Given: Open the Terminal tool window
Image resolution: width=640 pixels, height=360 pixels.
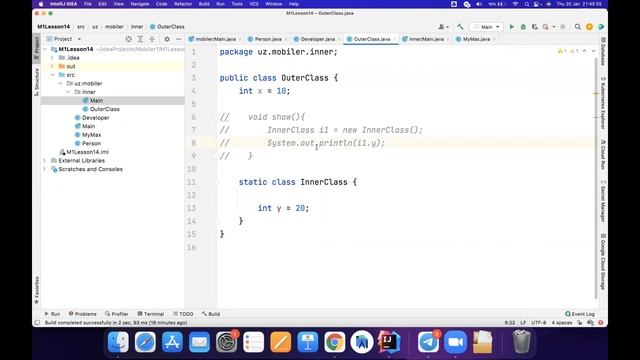Looking at the screenshot, I should pos(151,314).
